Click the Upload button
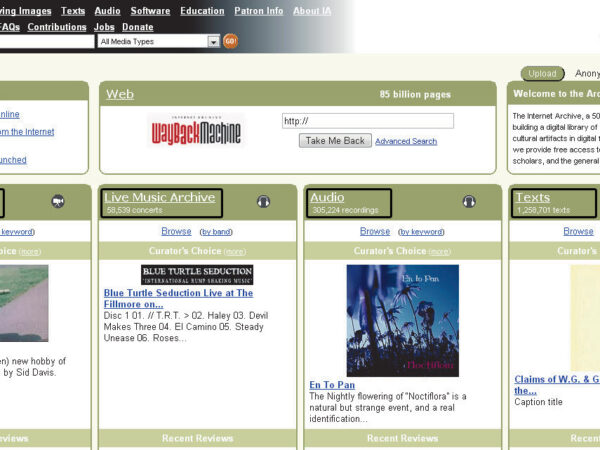600x450 pixels. point(542,74)
